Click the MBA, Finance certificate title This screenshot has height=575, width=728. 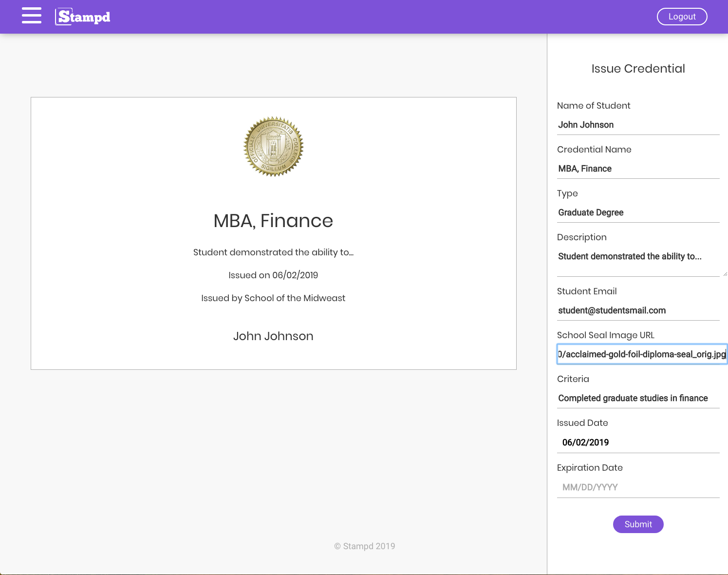coord(273,221)
